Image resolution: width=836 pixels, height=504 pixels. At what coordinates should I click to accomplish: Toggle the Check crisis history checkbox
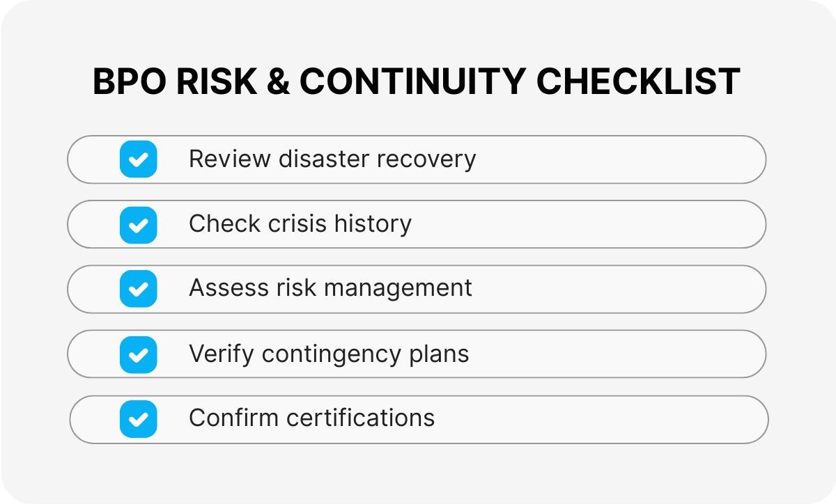pos(138,224)
